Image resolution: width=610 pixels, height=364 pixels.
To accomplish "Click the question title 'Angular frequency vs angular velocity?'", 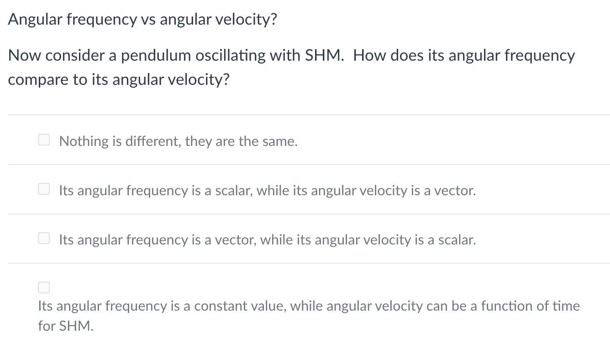I will tap(142, 19).
